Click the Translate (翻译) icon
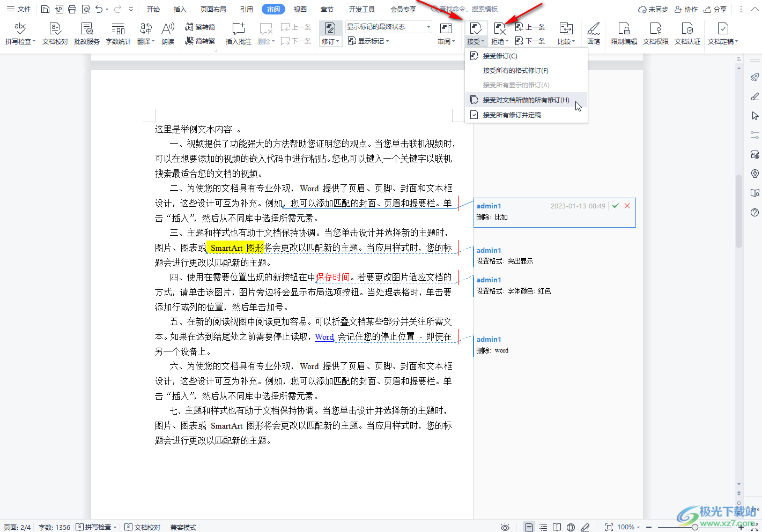762x532 pixels. (x=145, y=28)
